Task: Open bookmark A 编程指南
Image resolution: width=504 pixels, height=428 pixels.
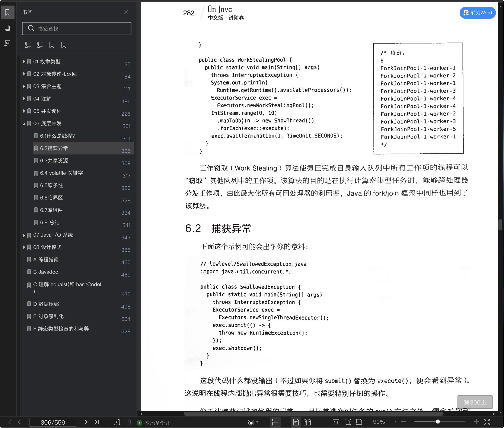Action: coord(80,260)
